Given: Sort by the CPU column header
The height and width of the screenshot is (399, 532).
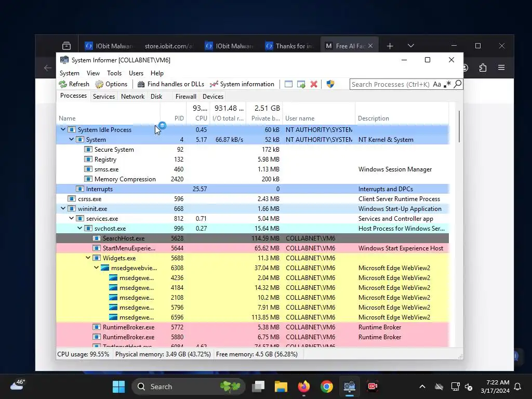Looking at the screenshot, I should coord(198,118).
